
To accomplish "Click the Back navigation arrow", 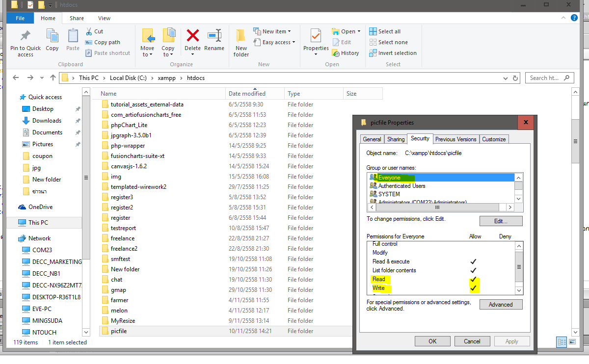I will [16, 78].
